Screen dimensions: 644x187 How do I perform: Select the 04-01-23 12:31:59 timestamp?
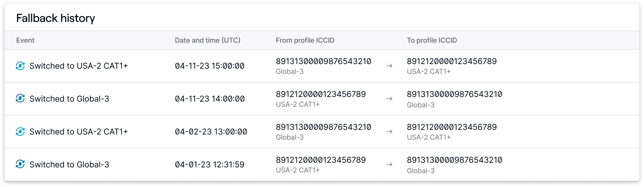tap(209, 164)
